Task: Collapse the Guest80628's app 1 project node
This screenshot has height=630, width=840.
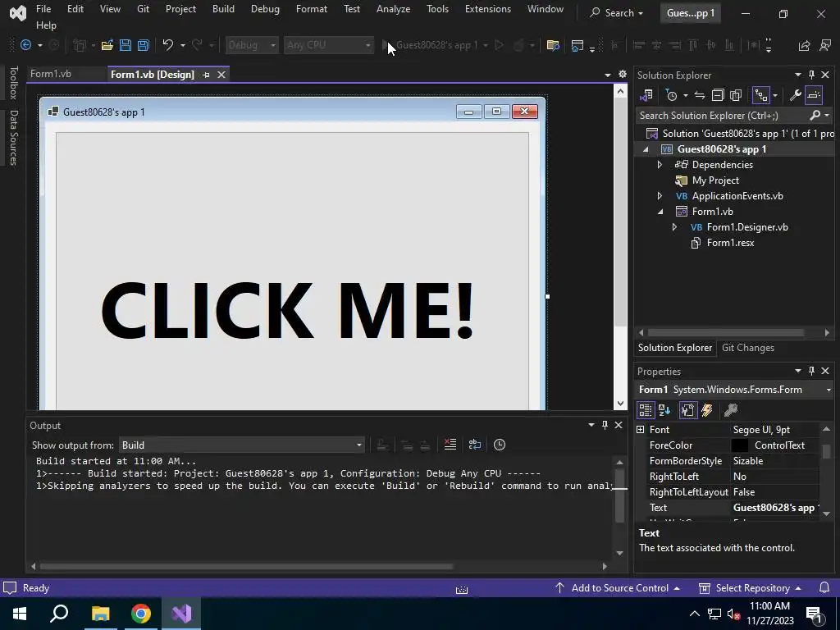Action: [x=646, y=149]
